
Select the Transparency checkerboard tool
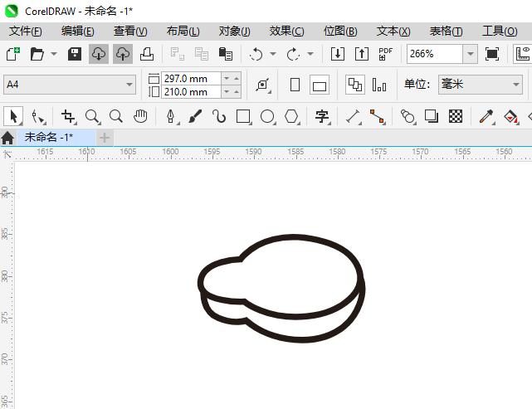tap(456, 117)
